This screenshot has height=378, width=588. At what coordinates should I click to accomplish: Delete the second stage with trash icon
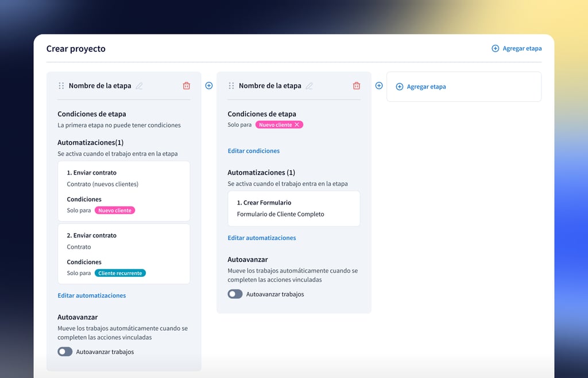[356, 86]
